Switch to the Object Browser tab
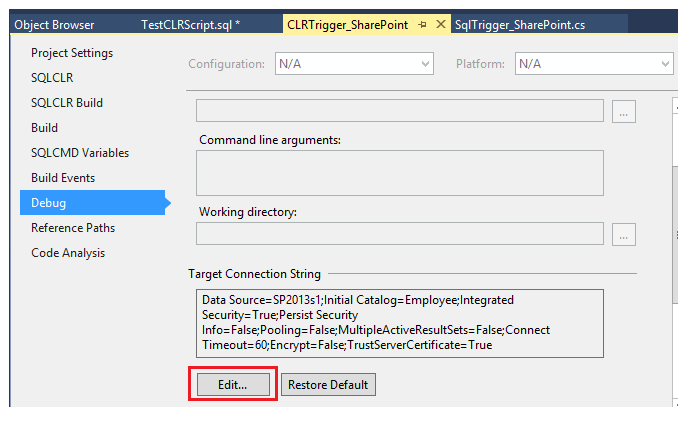Screen dimensions: 695x422 54,25
